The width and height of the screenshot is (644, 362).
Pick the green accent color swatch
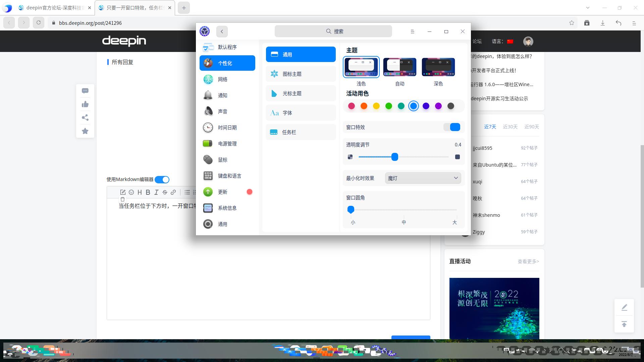389,106
